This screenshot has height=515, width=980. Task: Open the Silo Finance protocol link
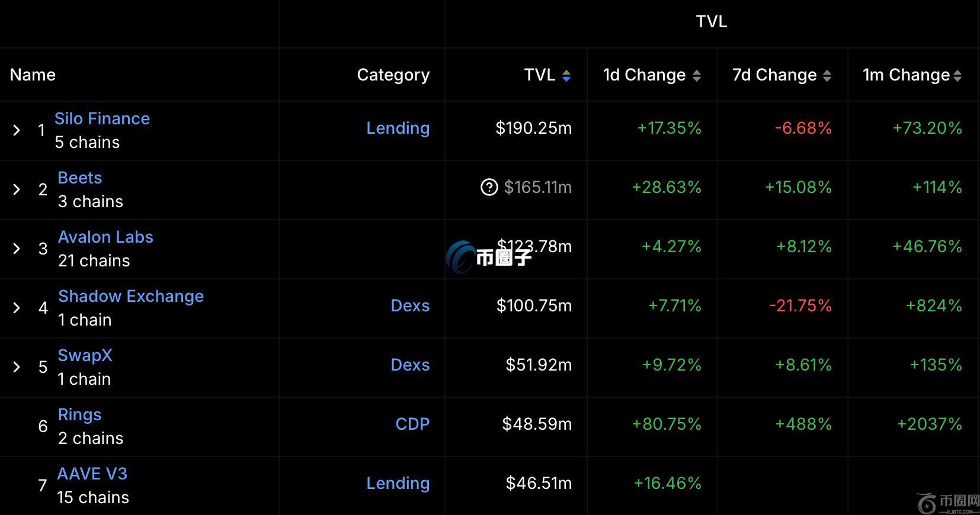[x=102, y=119]
